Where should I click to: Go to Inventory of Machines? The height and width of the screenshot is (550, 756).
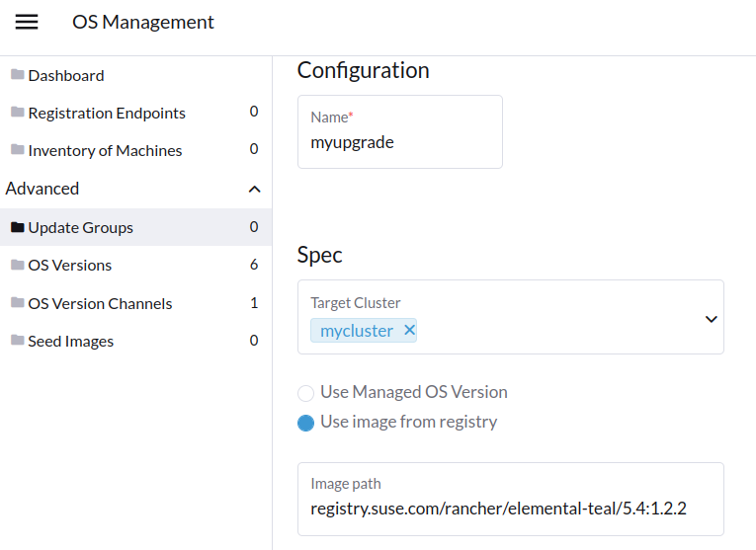(105, 150)
